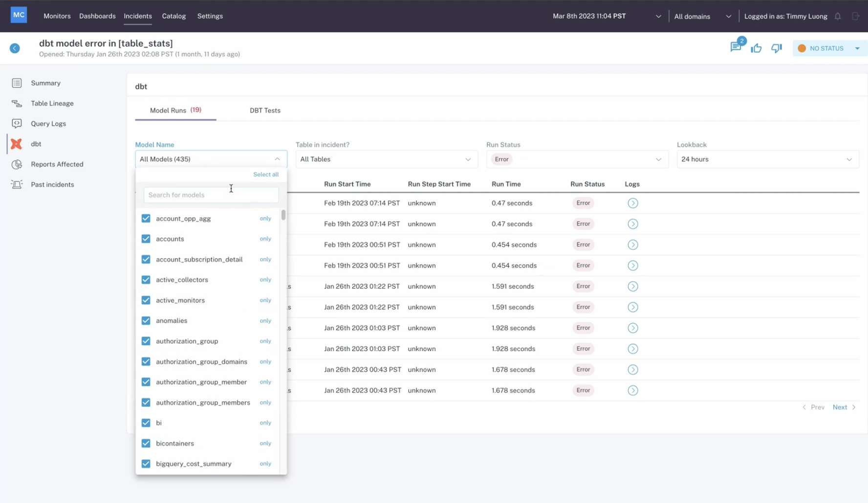Open the Dashboards menu
Viewport: 868px width, 503px height.
(97, 16)
